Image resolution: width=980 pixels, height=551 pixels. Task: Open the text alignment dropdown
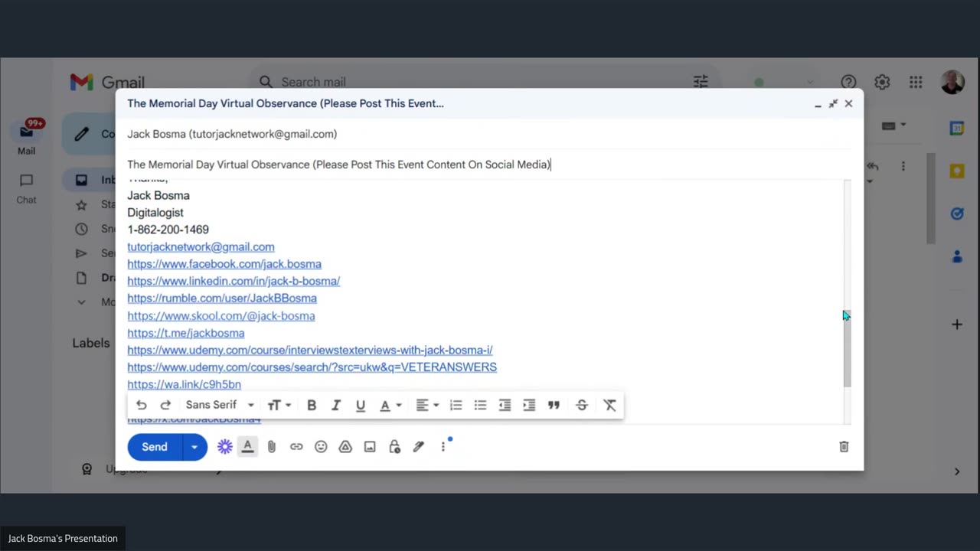[x=427, y=406]
